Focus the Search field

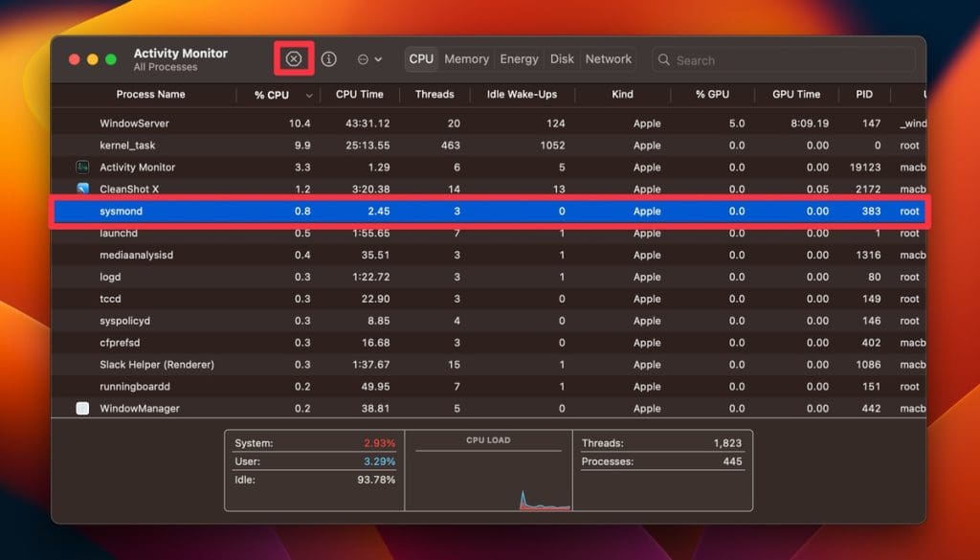[x=784, y=60]
